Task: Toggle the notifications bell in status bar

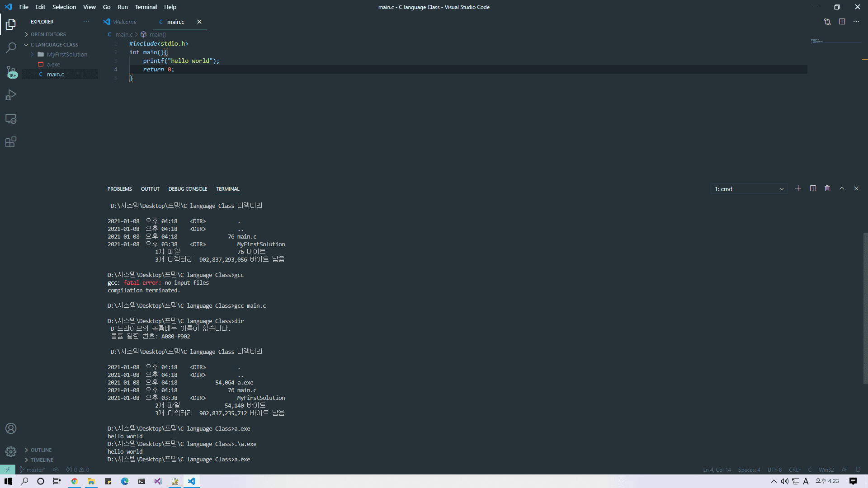Action: click(x=858, y=469)
